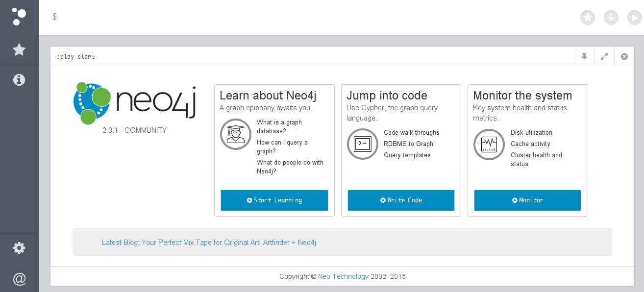The width and height of the screenshot is (644, 292).
Task: Click the Neo4j logo
Action: coord(134,103)
